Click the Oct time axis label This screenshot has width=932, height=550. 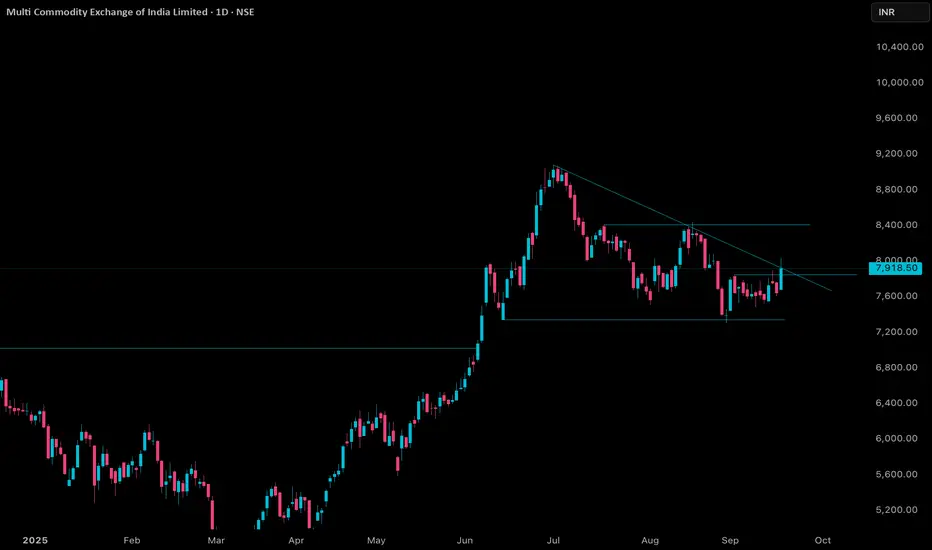[823, 540]
